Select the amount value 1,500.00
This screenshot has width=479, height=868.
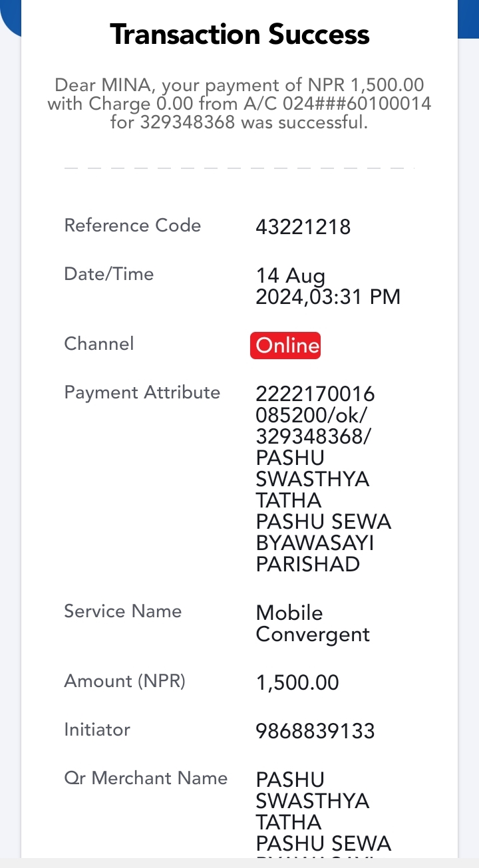(x=297, y=683)
